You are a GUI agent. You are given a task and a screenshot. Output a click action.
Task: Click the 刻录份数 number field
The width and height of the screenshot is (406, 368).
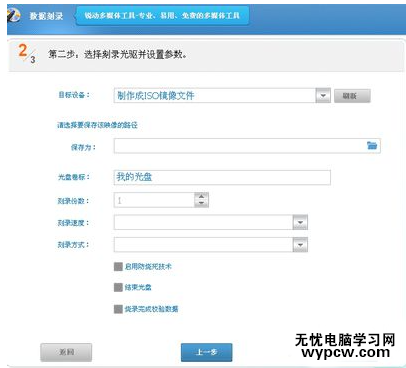coord(154,200)
